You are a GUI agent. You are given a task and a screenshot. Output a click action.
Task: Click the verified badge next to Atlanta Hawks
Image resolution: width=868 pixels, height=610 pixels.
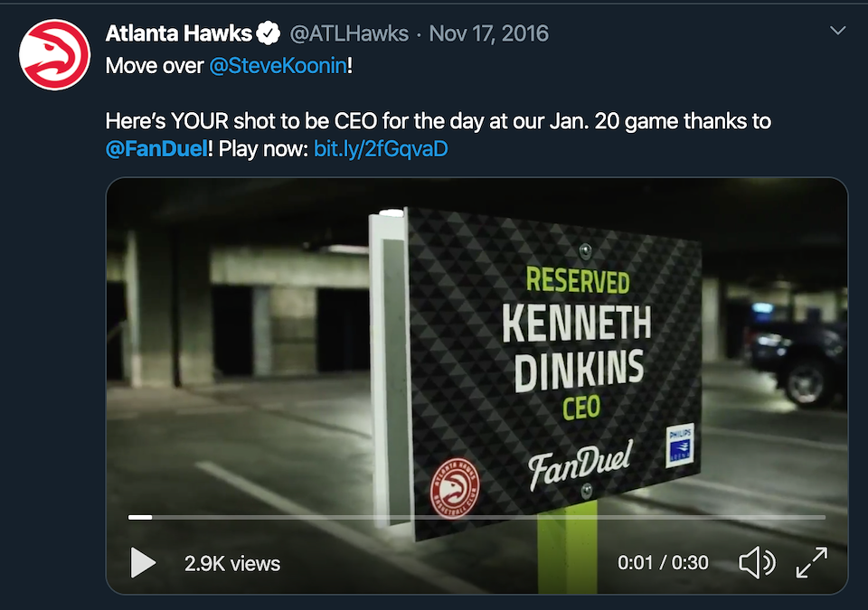click(x=269, y=34)
